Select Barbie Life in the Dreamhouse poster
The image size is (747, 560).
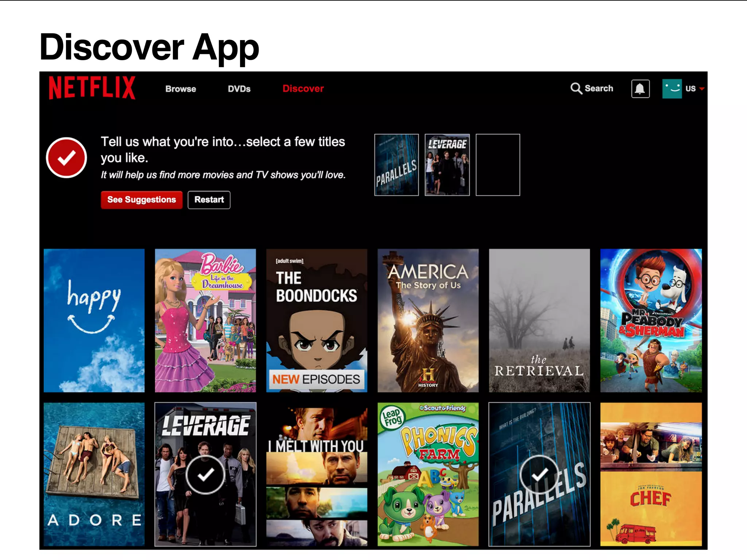(205, 320)
